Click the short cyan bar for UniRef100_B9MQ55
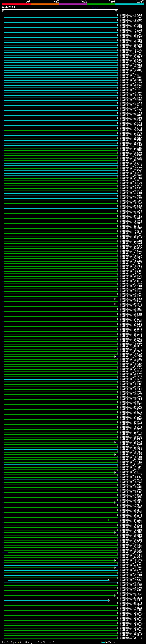Image resolution: width=146 pixels, height=644 pixels. [59, 580]
